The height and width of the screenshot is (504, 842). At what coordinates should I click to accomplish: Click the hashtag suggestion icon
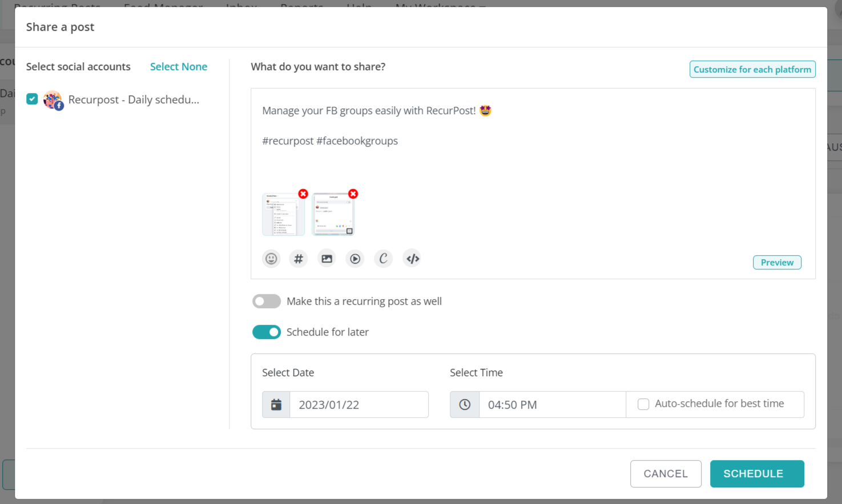pyautogui.click(x=299, y=259)
